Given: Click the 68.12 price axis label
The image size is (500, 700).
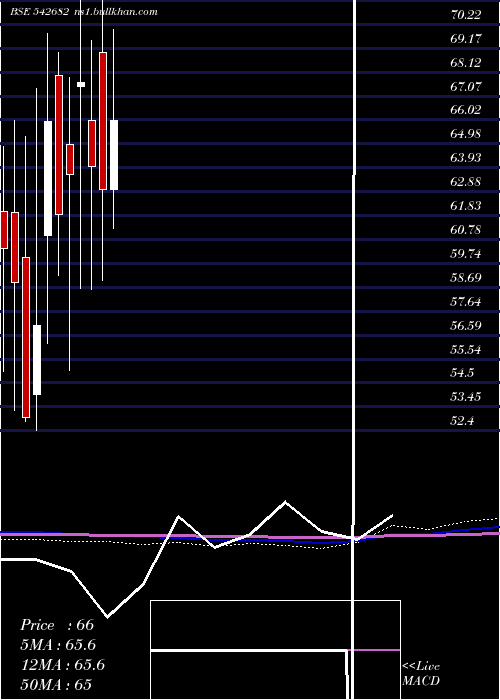Looking at the screenshot, I should [466, 63].
